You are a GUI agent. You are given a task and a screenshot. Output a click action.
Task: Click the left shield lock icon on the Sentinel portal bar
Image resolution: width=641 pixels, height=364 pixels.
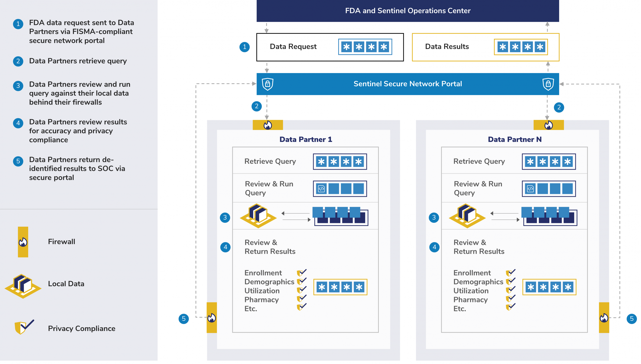tap(267, 84)
